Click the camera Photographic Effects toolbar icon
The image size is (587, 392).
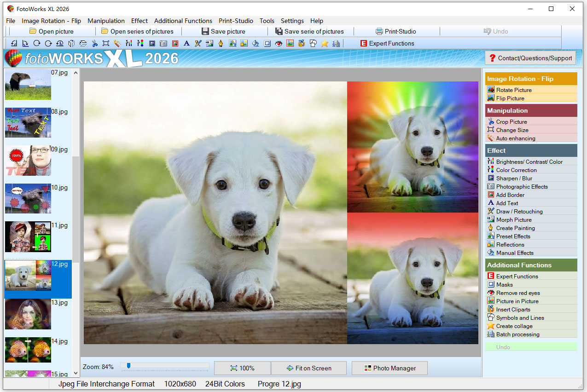pyautogui.click(x=163, y=43)
